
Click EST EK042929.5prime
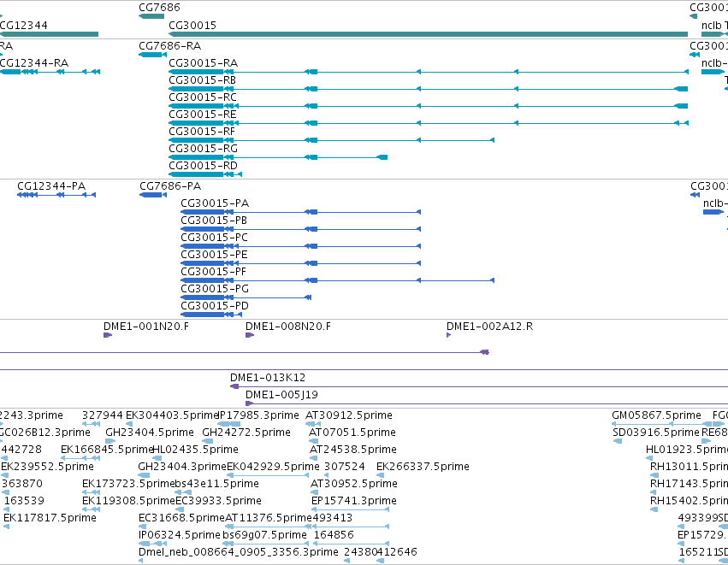point(273,467)
